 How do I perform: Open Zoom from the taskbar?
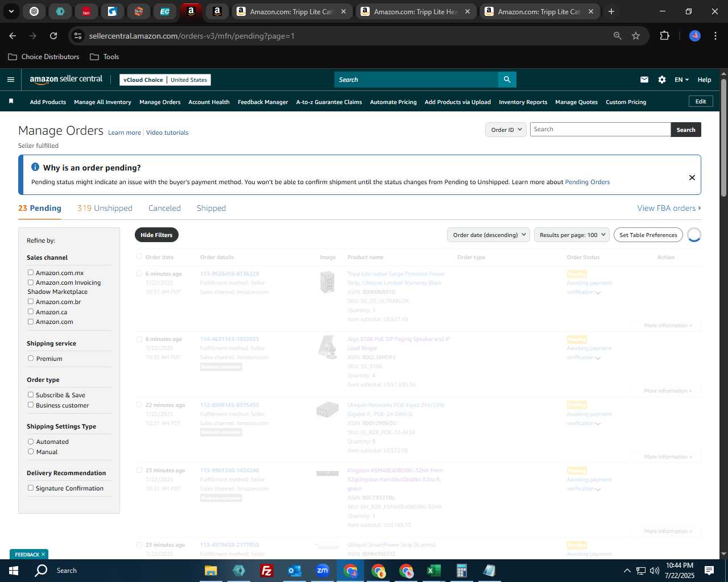(x=322, y=571)
